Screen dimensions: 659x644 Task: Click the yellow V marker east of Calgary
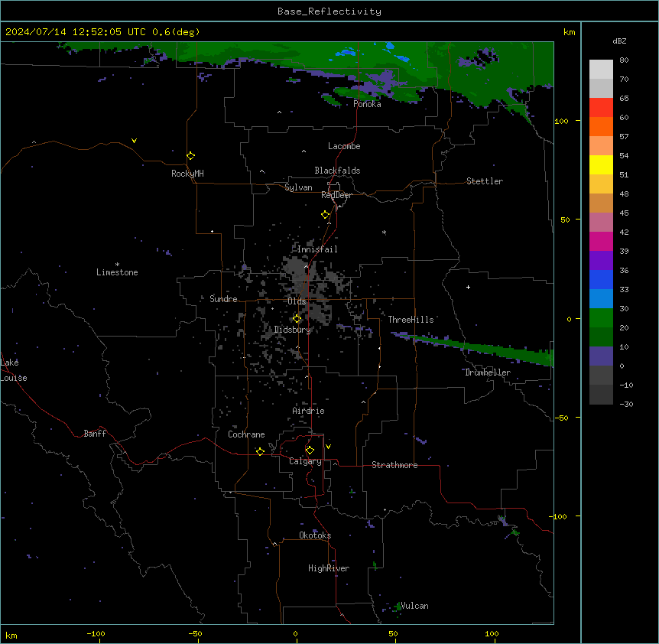[x=328, y=447]
